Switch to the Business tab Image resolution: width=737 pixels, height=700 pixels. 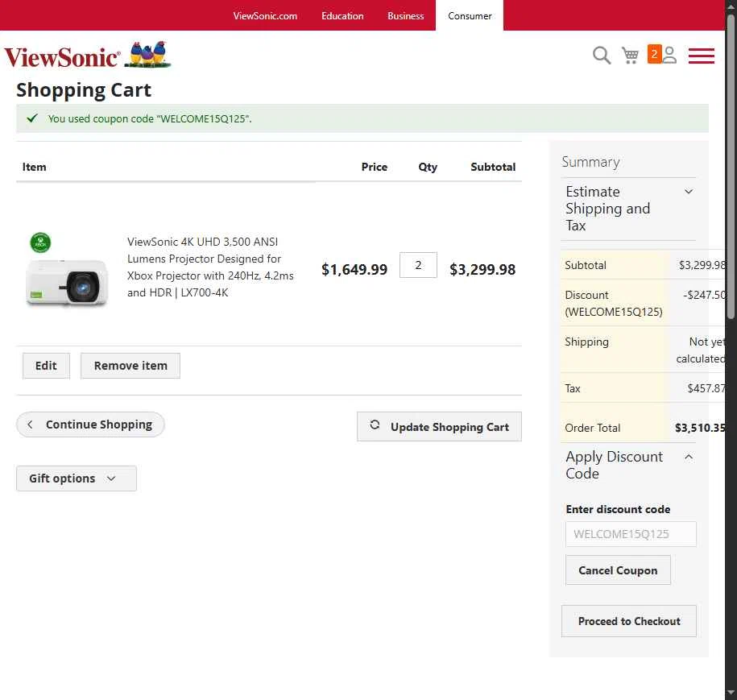406,15
